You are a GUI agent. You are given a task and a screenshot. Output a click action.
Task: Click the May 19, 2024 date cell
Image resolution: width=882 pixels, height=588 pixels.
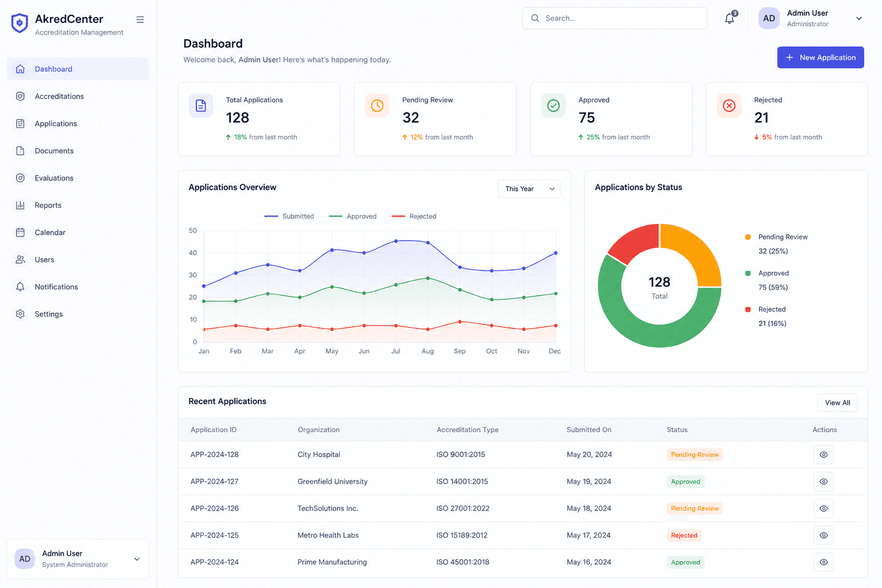click(589, 482)
